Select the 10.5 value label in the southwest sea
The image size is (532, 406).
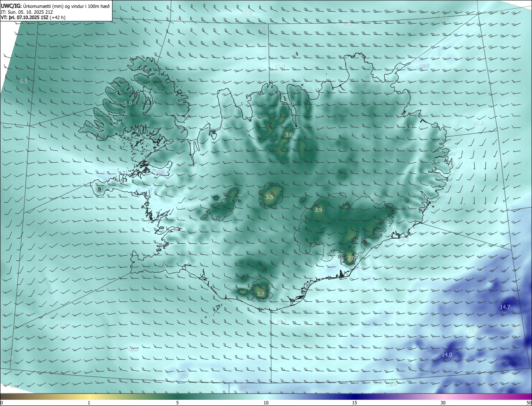click(x=133, y=350)
